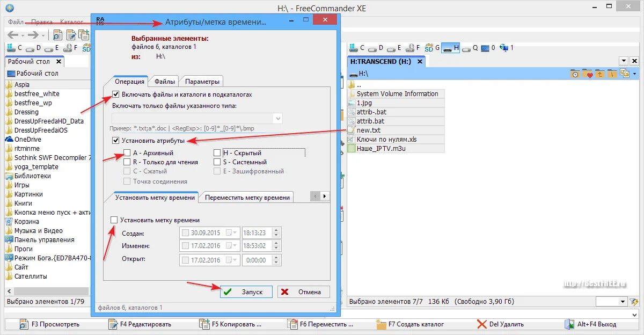Check H - Скрытый attribute
This screenshot has height=335, width=644.
tap(217, 153)
